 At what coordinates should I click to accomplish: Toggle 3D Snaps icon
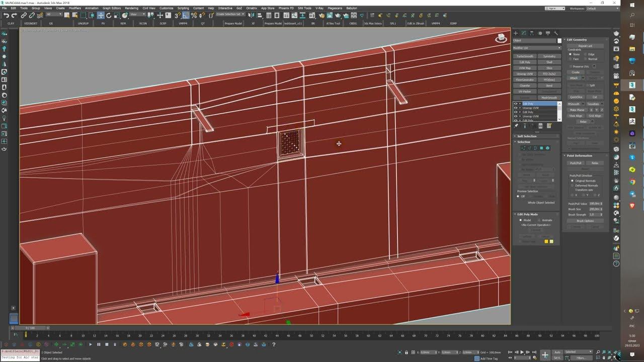click(x=178, y=16)
